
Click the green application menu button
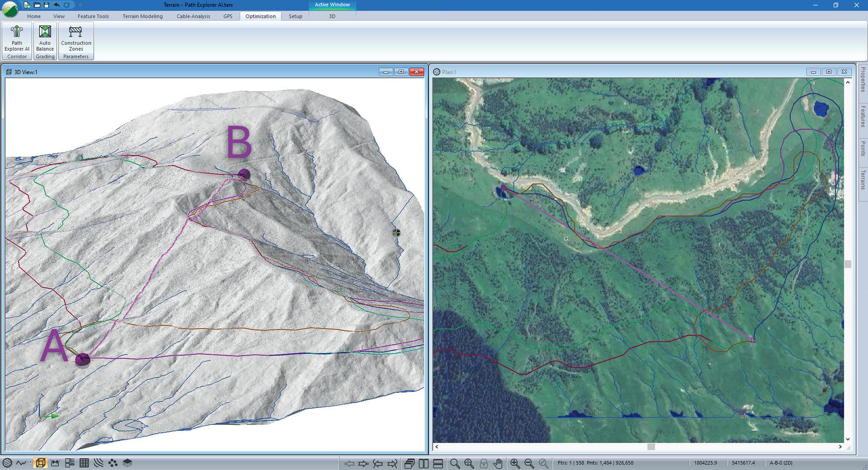[10, 9]
